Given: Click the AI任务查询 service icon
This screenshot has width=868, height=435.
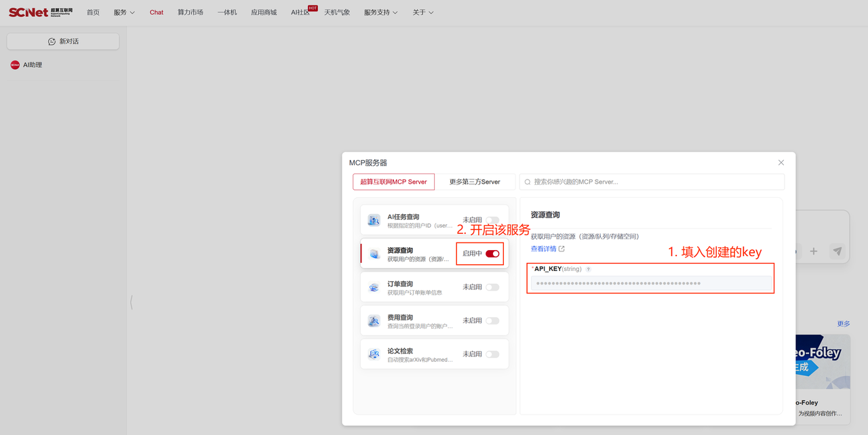Looking at the screenshot, I should pyautogui.click(x=374, y=220).
